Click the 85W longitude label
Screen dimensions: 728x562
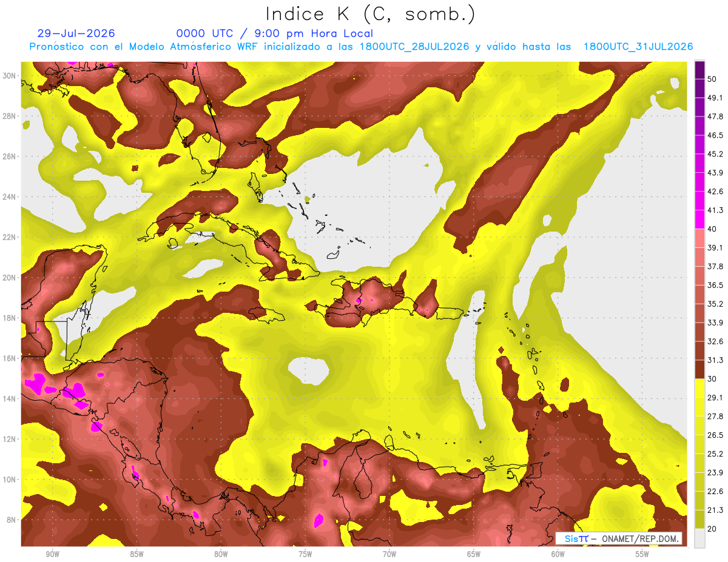(x=136, y=554)
